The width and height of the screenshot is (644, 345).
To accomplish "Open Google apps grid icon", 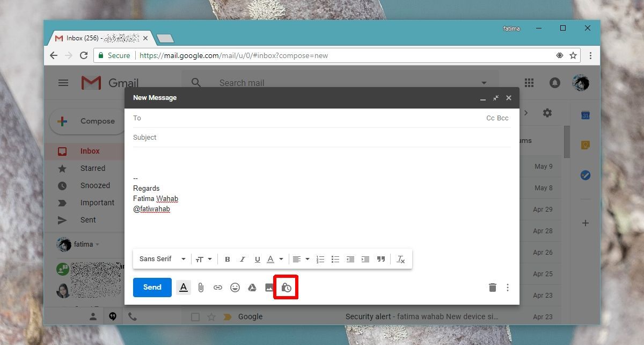I will click(x=529, y=83).
